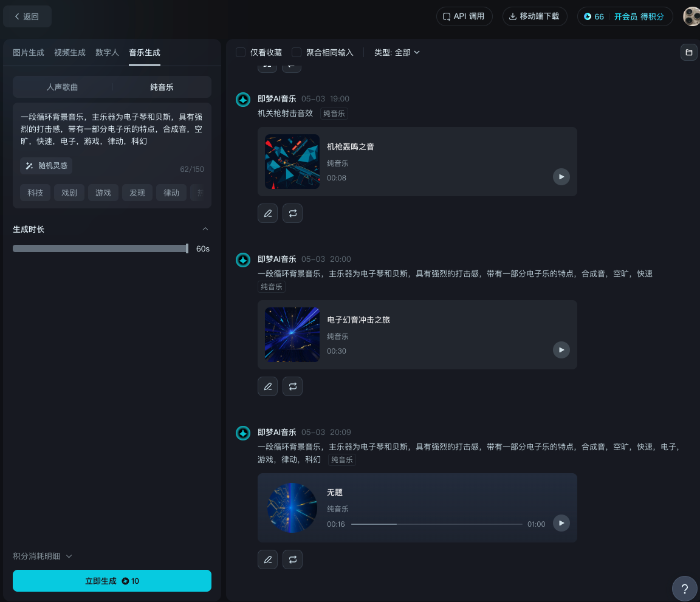Viewport: 700px width, 602px height.
Task: Click edit pencil icon under 电子幻音冲击之旅
Action: [267, 386]
